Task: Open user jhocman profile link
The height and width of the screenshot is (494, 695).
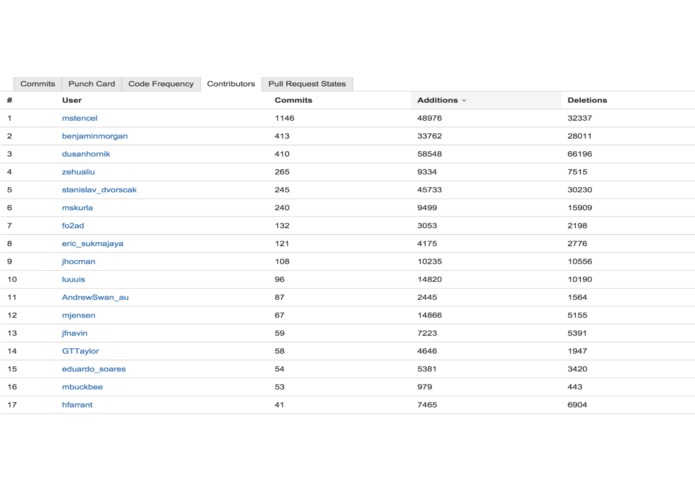Action: 78,261
